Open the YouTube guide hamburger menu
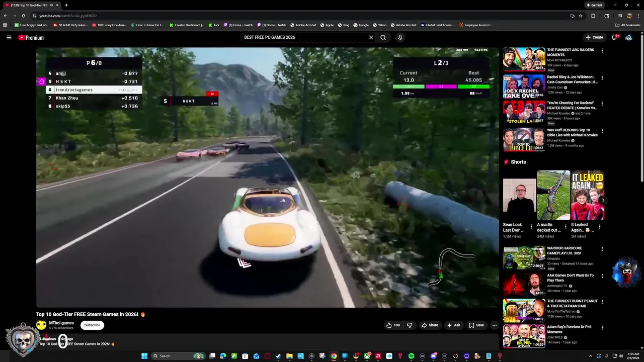Screen dimensions: 644x362 (9, 37)
